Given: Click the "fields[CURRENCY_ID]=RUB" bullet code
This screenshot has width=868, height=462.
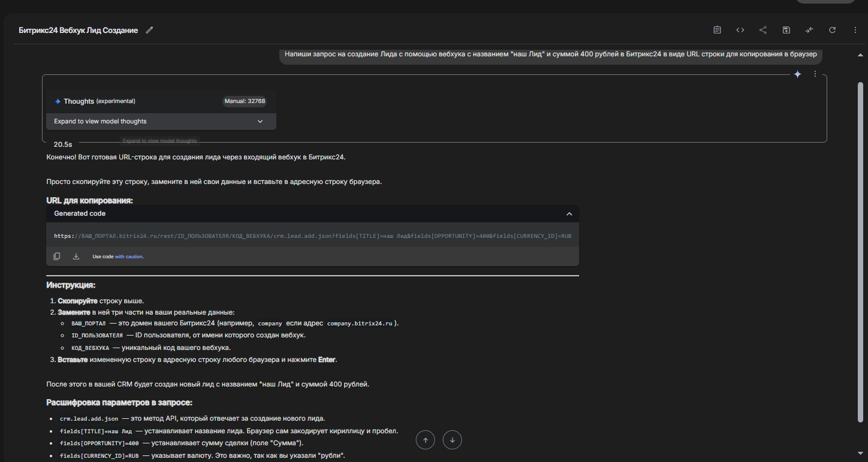Looking at the screenshot, I should pyautogui.click(x=100, y=456).
